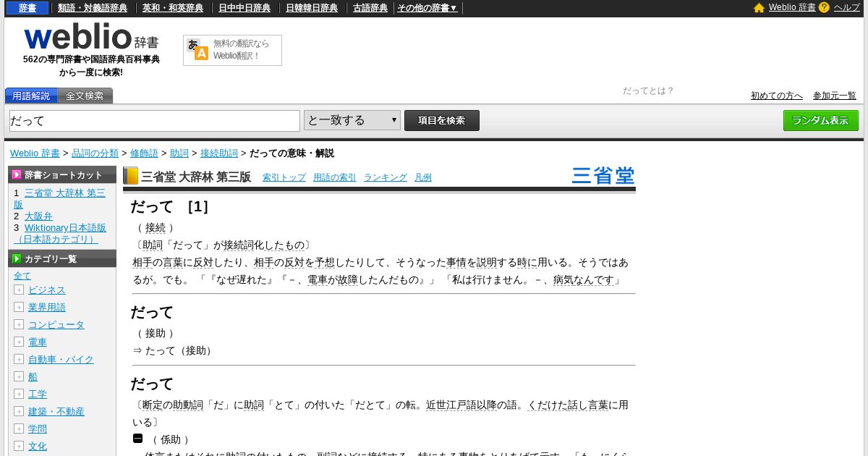This screenshot has height=456, width=868.
Task: Expand the 学問 category plus box
Action: 19,428
